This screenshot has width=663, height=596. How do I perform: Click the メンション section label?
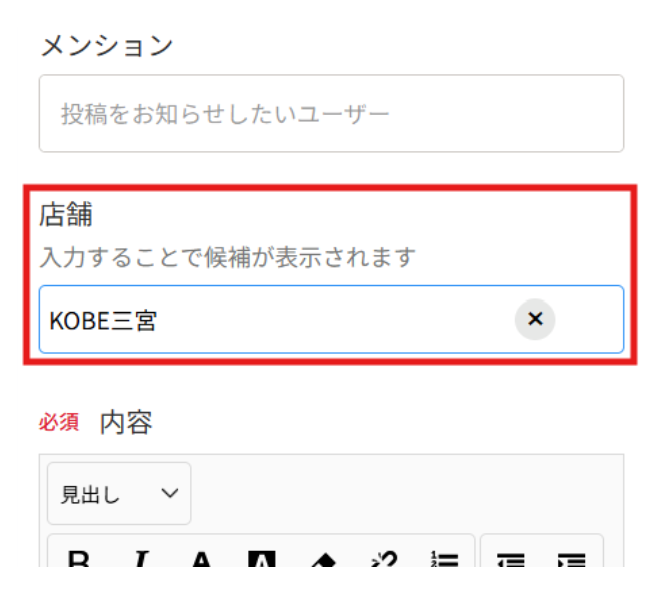[x=107, y=46]
